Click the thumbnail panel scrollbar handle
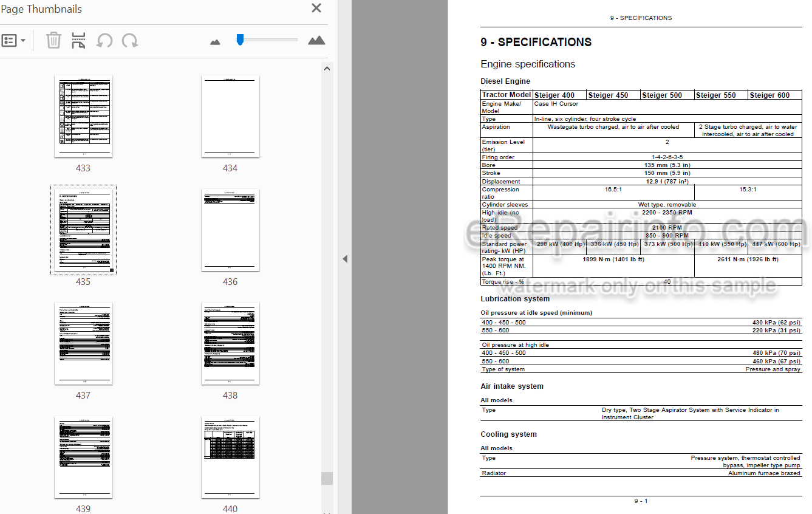Viewport: 812px width, 514px height. tap(327, 478)
